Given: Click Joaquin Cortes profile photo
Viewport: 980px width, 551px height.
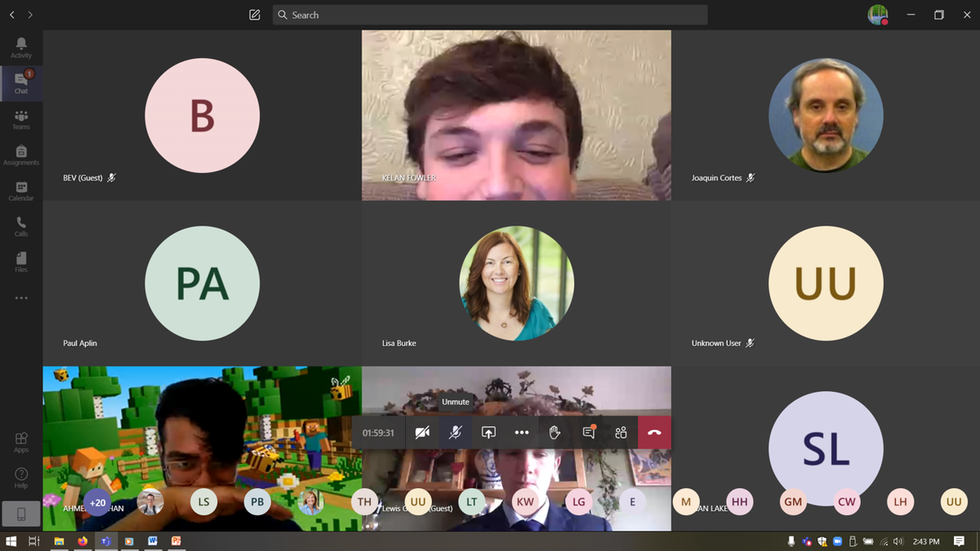Looking at the screenshot, I should click(x=826, y=115).
